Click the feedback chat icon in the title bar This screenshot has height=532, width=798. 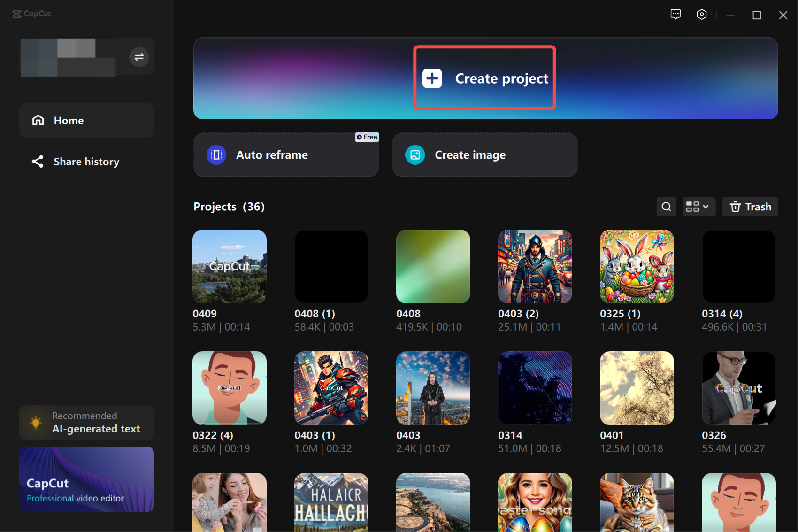[676, 15]
